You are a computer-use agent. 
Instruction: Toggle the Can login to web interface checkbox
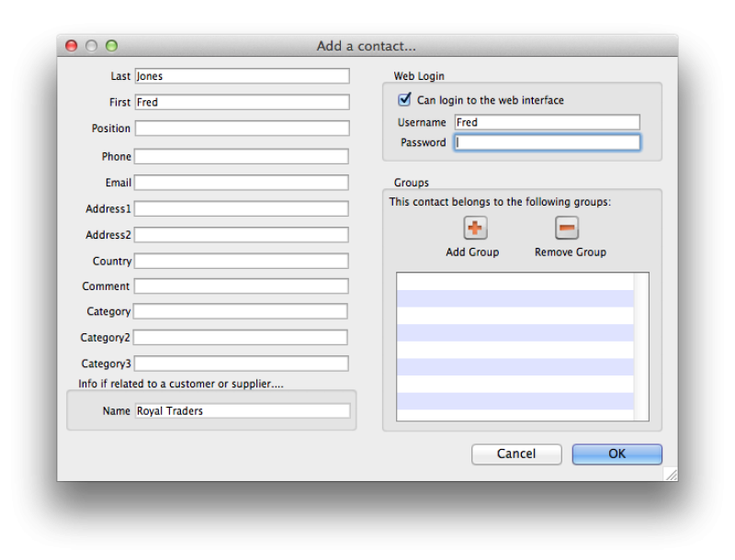(404, 100)
